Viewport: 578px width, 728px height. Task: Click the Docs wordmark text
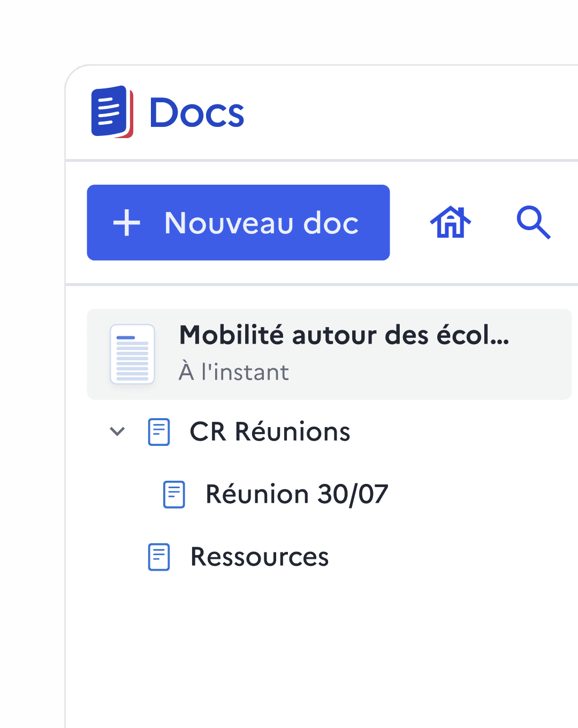click(x=196, y=113)
